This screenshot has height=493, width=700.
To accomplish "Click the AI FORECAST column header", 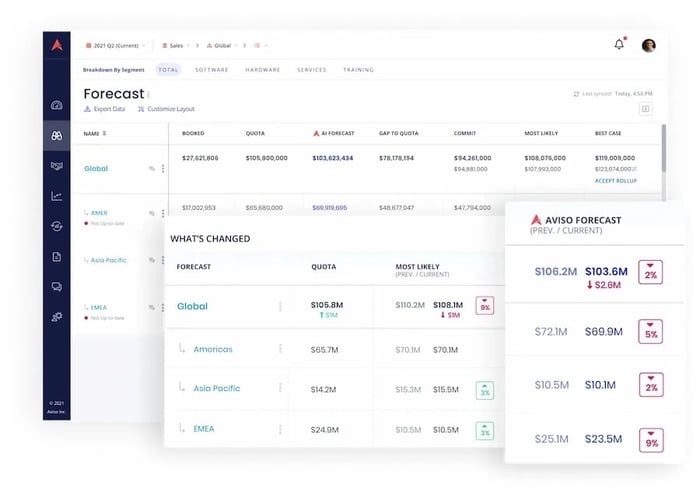I will tap(333, 133).
